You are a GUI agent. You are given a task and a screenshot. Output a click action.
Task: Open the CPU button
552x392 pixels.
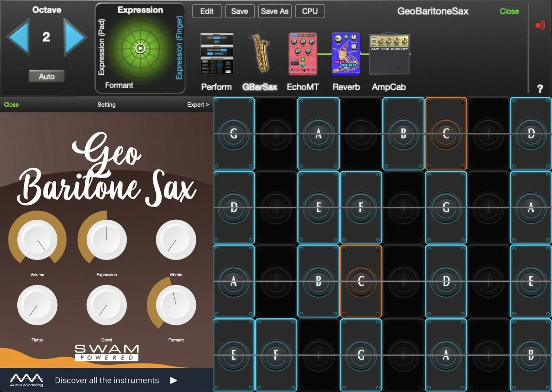click(310, 11)
